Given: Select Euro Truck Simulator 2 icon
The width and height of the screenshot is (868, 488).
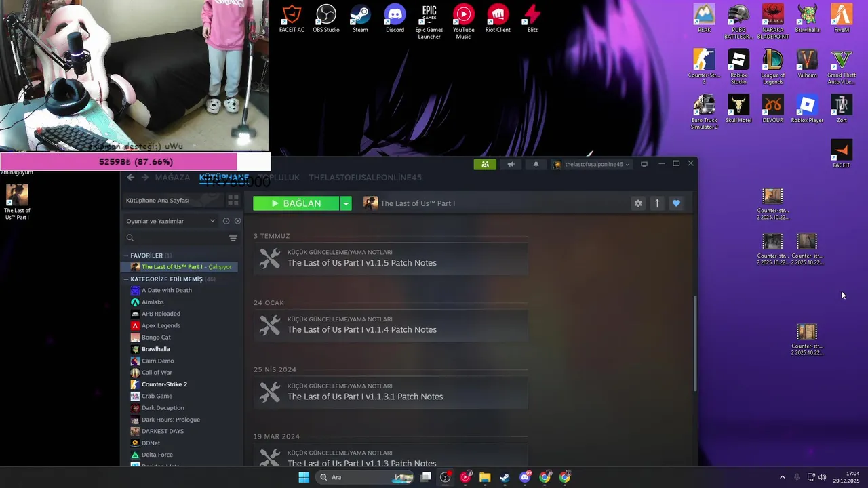Looking at the screenshot, I should (x=704, y=112).
